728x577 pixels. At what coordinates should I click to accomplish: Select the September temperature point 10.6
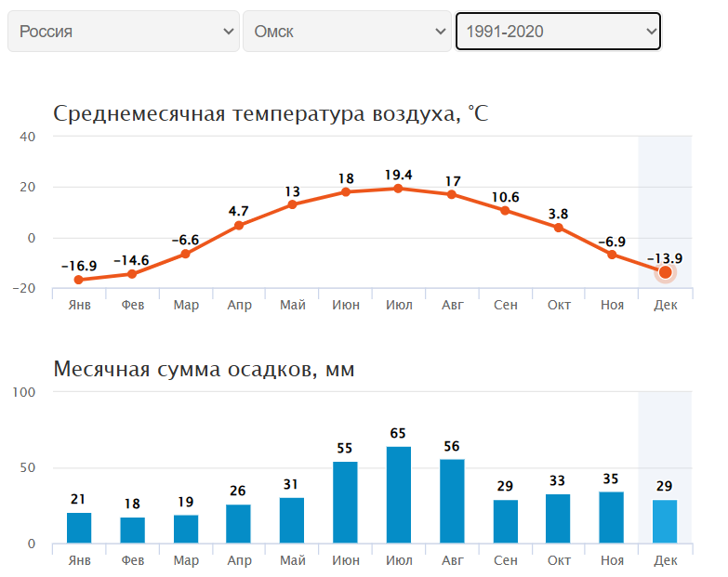[x=505, y=210]
